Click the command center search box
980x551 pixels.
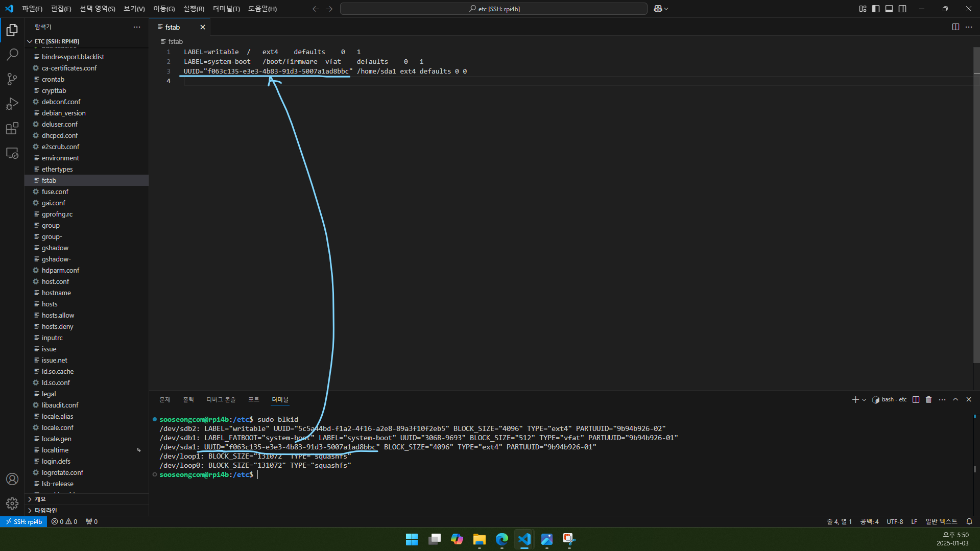pos(494,9)
